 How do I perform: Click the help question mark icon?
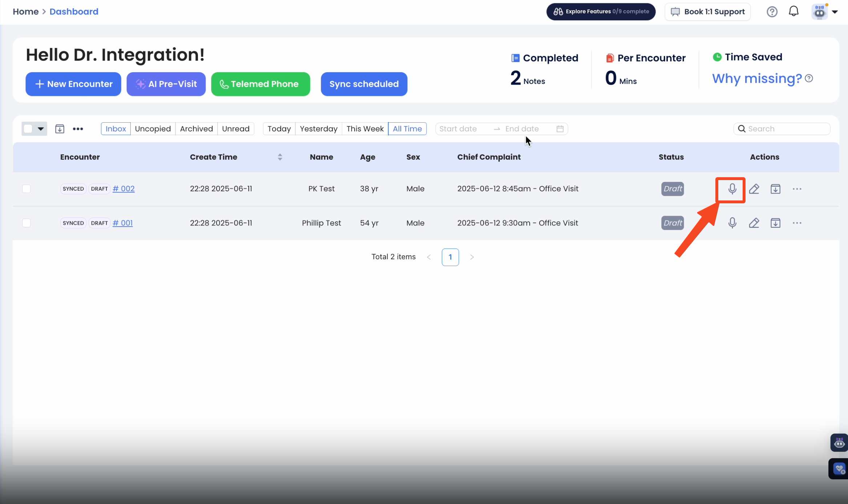pos(772,12)
